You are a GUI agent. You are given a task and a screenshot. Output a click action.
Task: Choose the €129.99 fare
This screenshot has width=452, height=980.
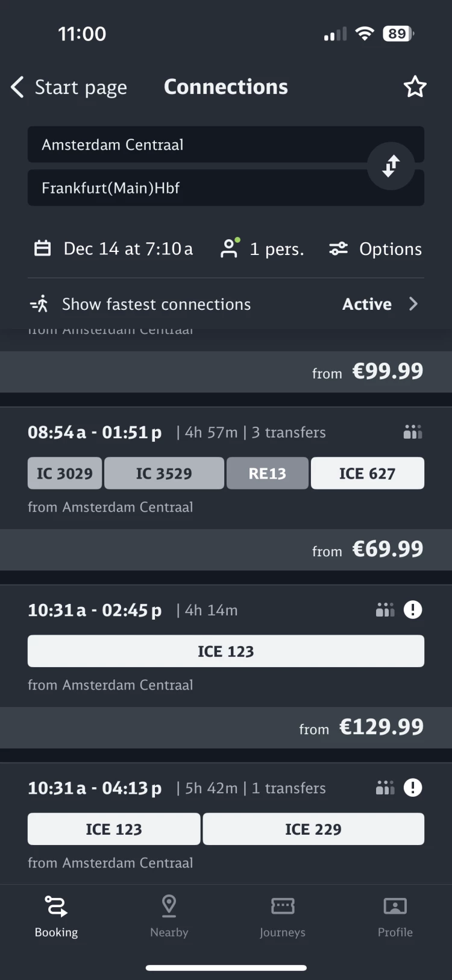(x=381, y=727)
